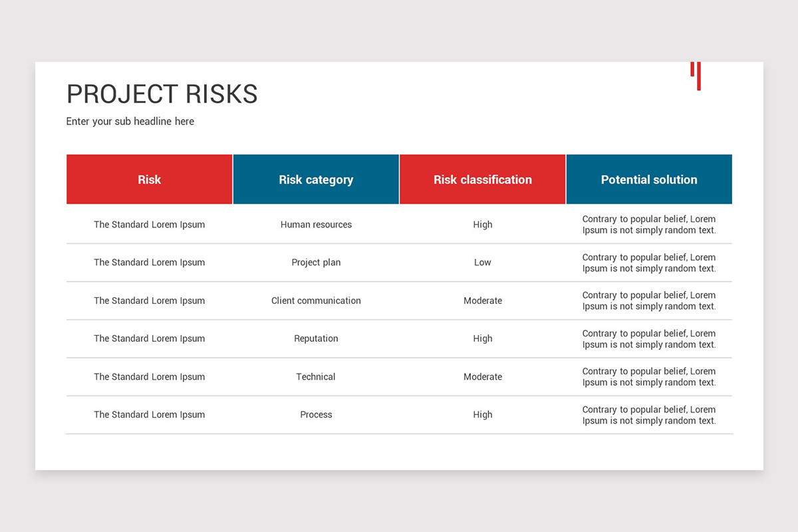Select the 'Process' category cell
Image resolution: width=798 pixels, height=532 pixels.
316,414
